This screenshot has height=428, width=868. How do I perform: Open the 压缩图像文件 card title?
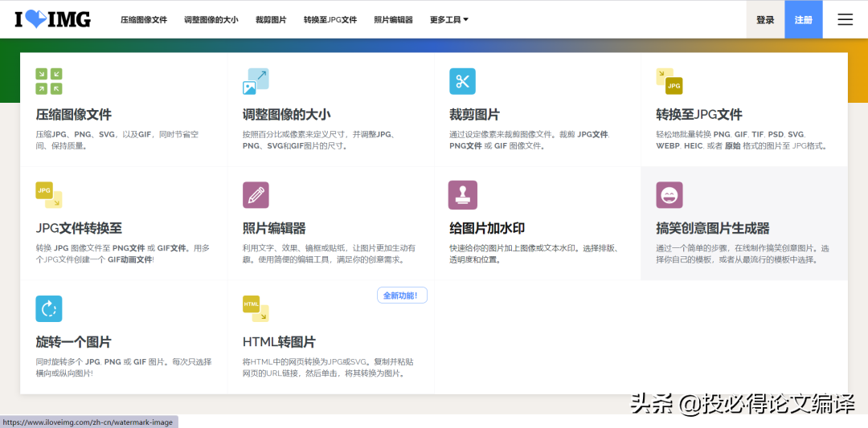(x=74, y=115)
